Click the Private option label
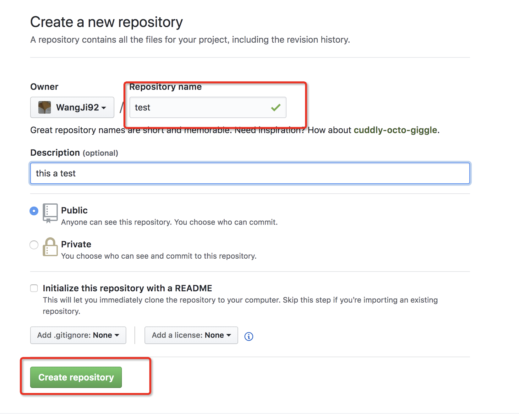The image size is (519, 420). 76,244
